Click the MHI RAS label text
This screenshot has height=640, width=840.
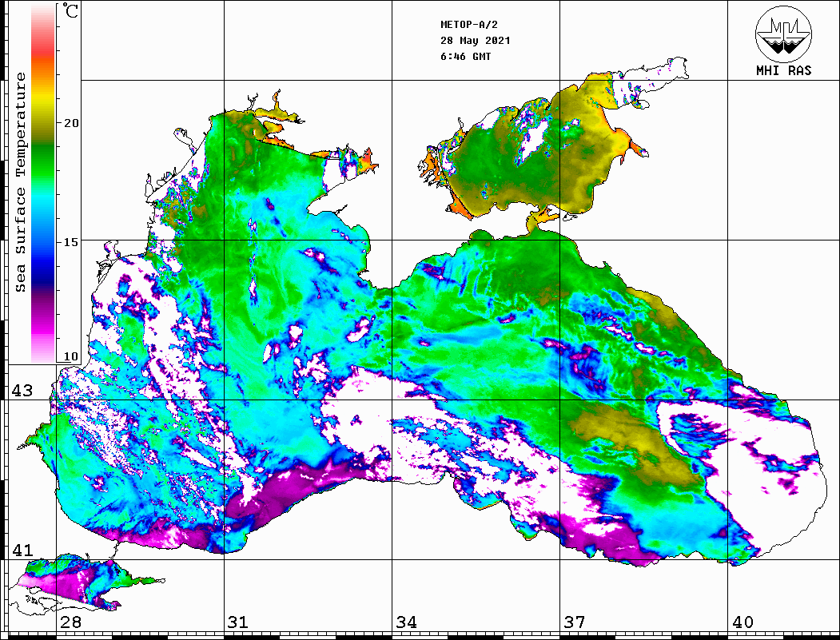[x=784, y=70]
